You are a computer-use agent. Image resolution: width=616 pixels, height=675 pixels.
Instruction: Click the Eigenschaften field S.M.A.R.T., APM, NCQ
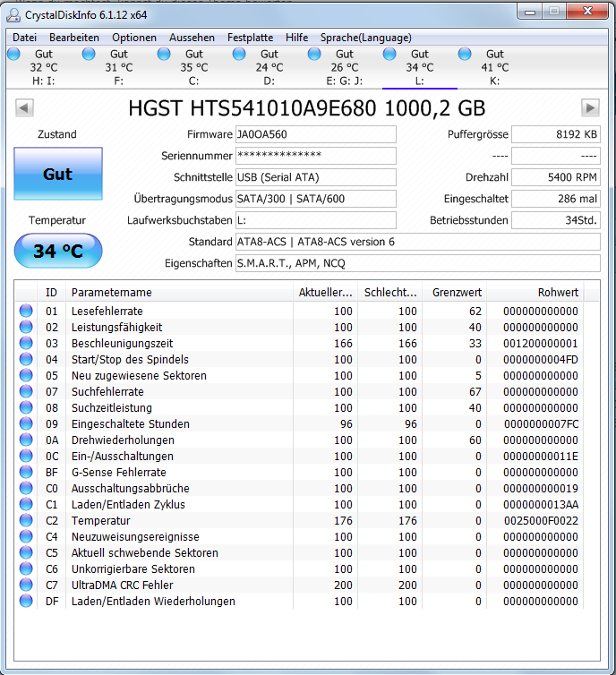418,263
